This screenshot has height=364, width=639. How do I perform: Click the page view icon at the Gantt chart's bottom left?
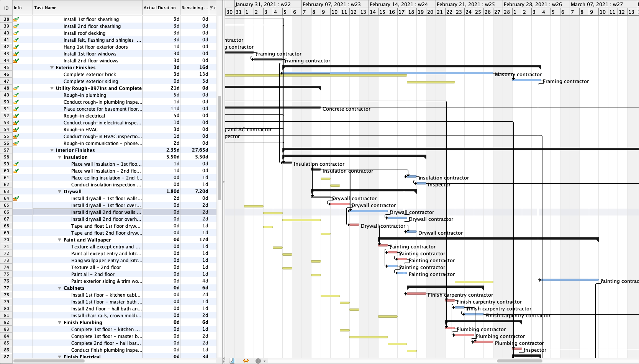coord(232,361)
